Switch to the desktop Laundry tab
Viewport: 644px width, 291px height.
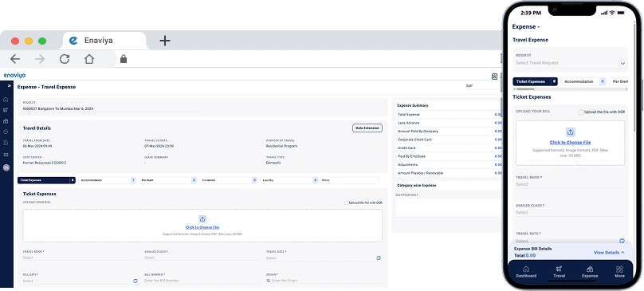[289, 180]
